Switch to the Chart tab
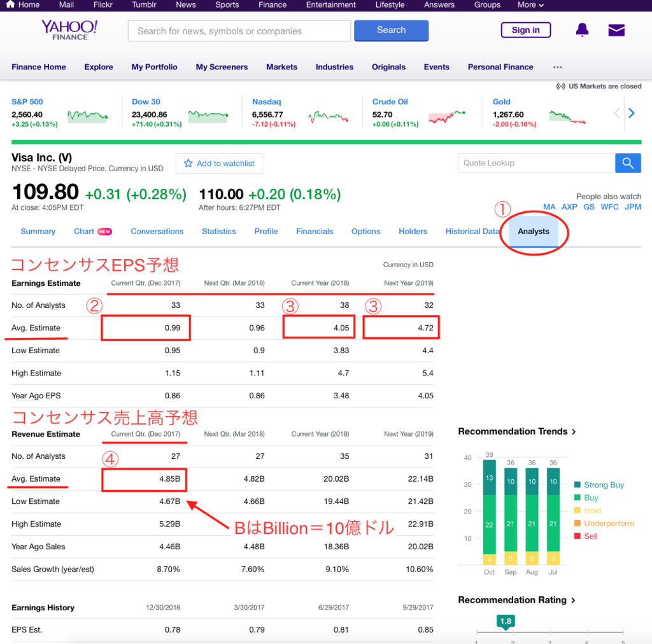Screen dimensions: 652x644 click(x=84, y=232)
